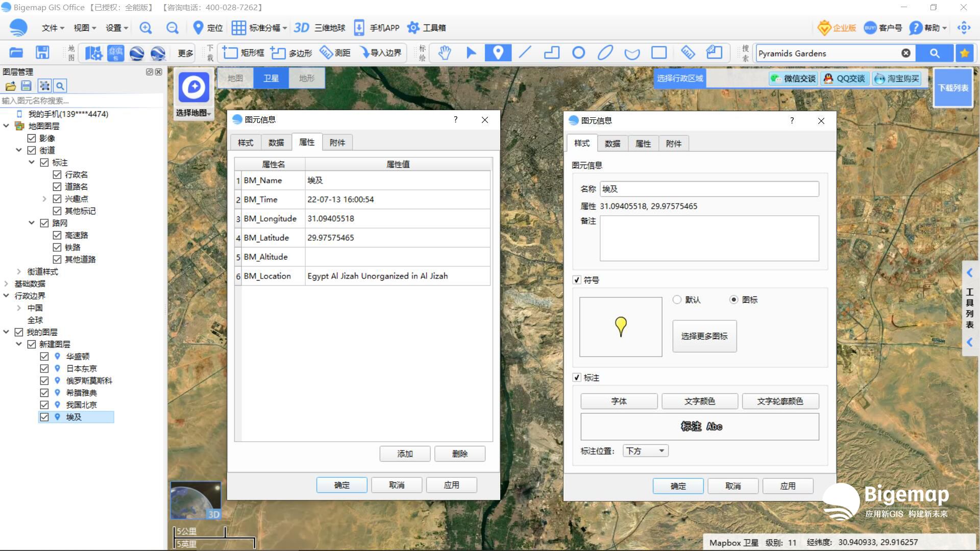The height and width of the screenshot is (551, 980).
Task: Open the 文字轮廓颜色 outline color picker
Action: pyautogui.click(x=780, y=402)
